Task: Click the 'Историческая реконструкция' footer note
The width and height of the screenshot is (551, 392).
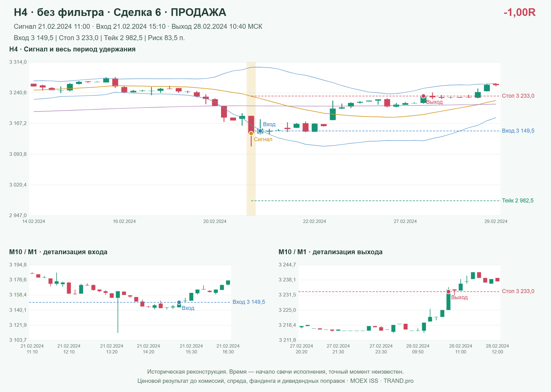Action: click(275, 372)
